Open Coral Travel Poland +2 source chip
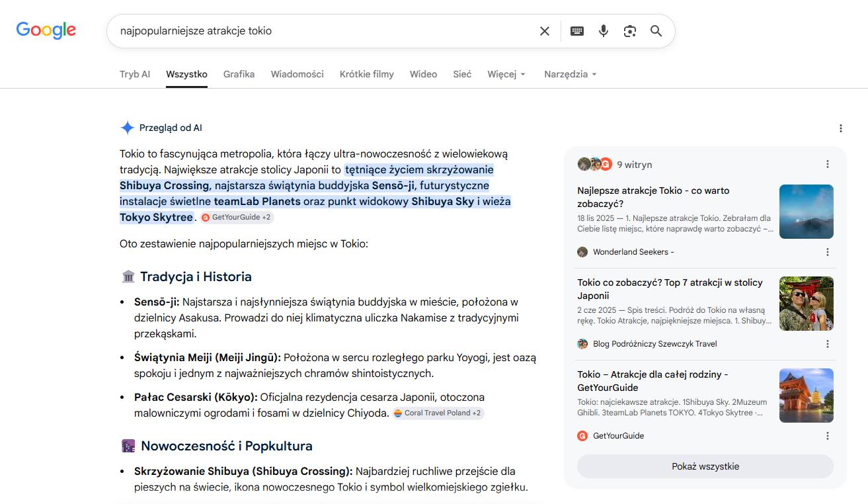Screen dimensions: 868x504 [x=438, y=413]
